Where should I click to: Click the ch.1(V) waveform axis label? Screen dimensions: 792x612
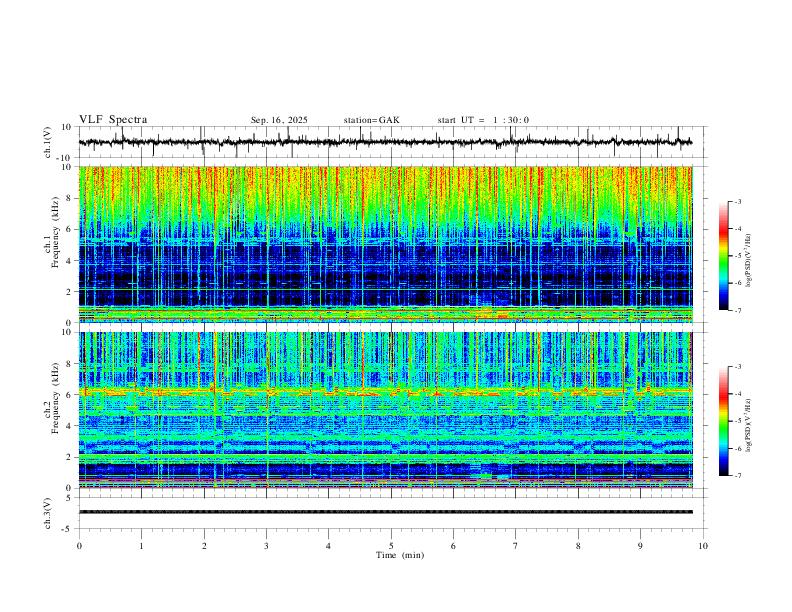point(48,142)
